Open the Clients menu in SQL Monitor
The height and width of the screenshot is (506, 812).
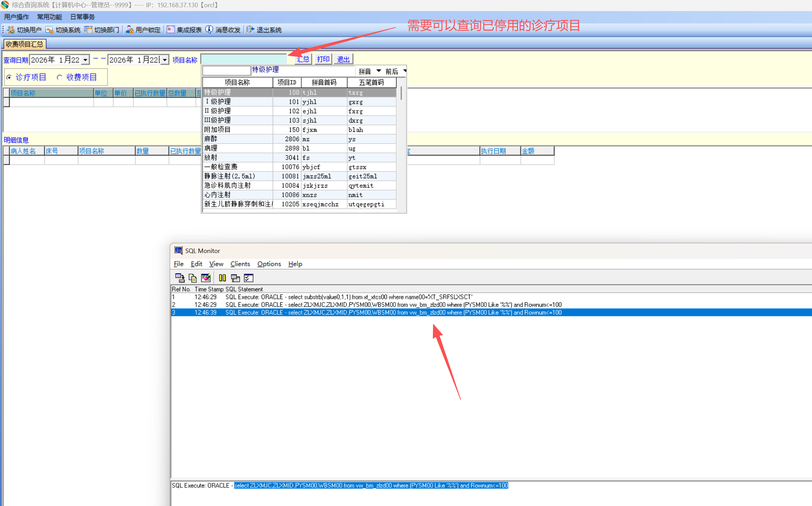click(240, 264)
